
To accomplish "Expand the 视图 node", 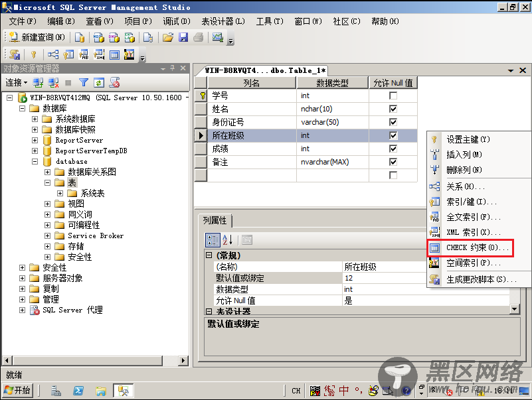I will tap(48, 204).
